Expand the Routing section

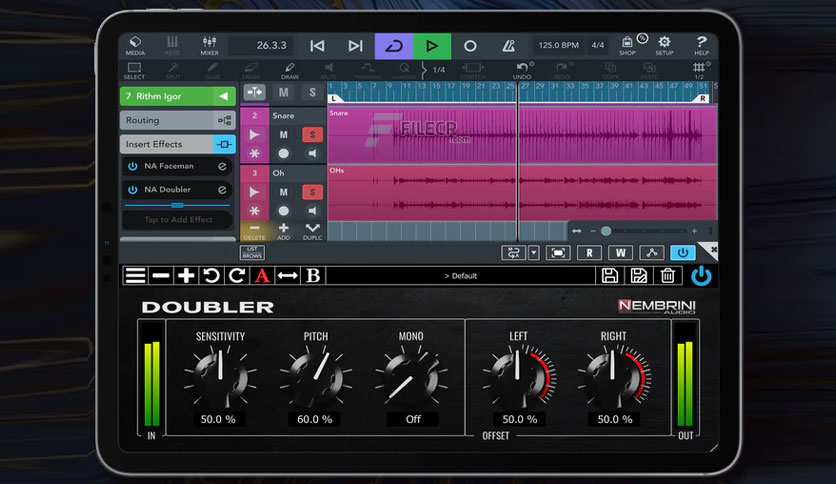click(178, 120)
